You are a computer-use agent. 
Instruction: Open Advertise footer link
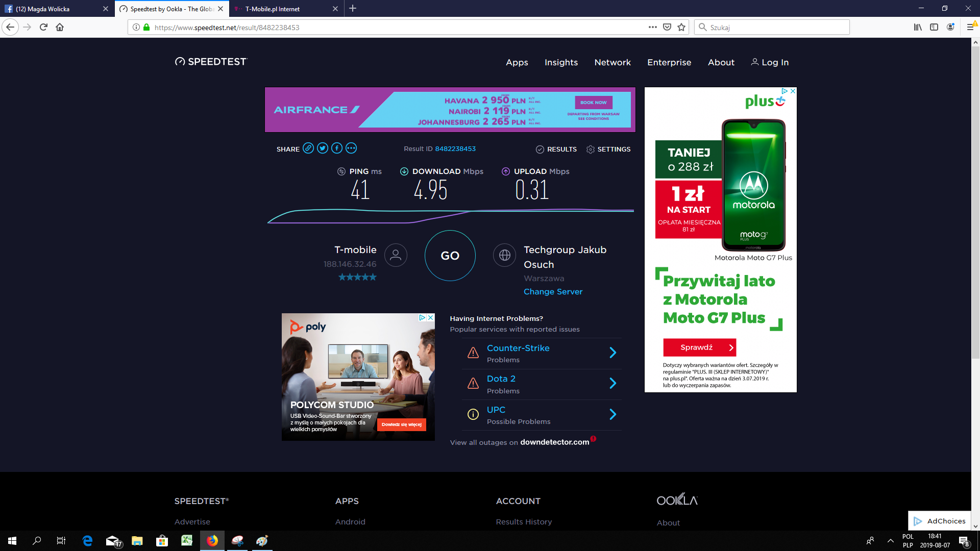(x=192, y=522)
